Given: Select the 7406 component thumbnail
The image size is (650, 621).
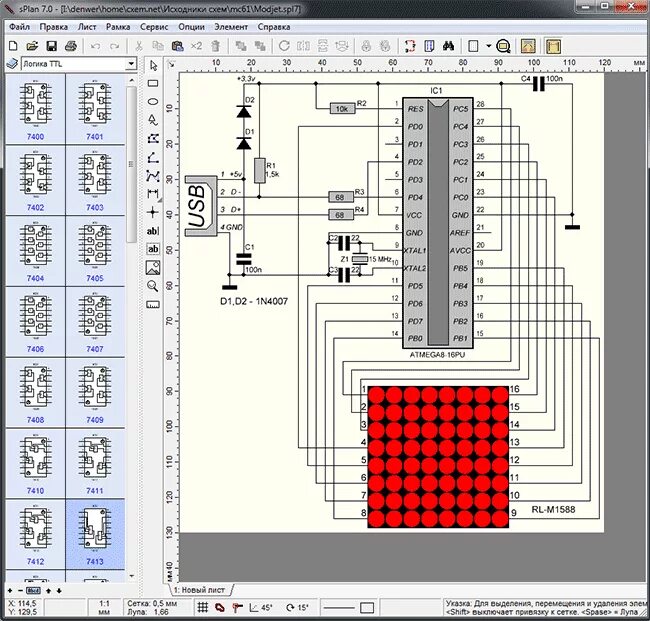Looking at the screenshot, I should coord(35,322).
